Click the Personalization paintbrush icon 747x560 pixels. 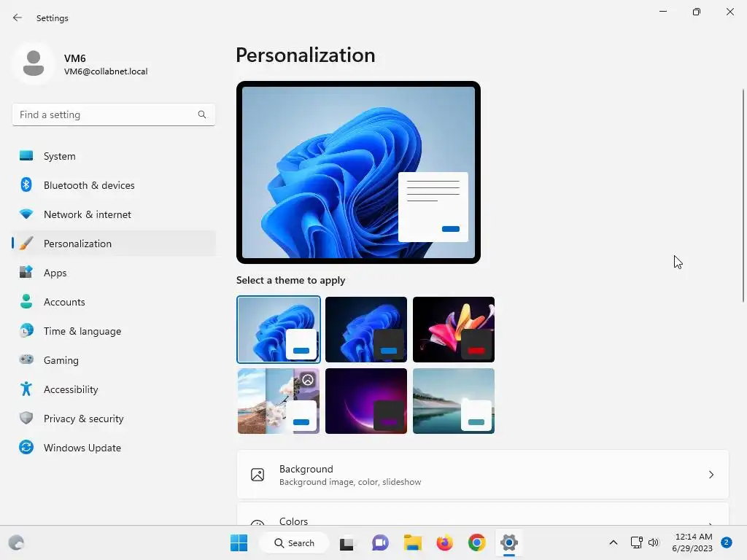[26, 244]
